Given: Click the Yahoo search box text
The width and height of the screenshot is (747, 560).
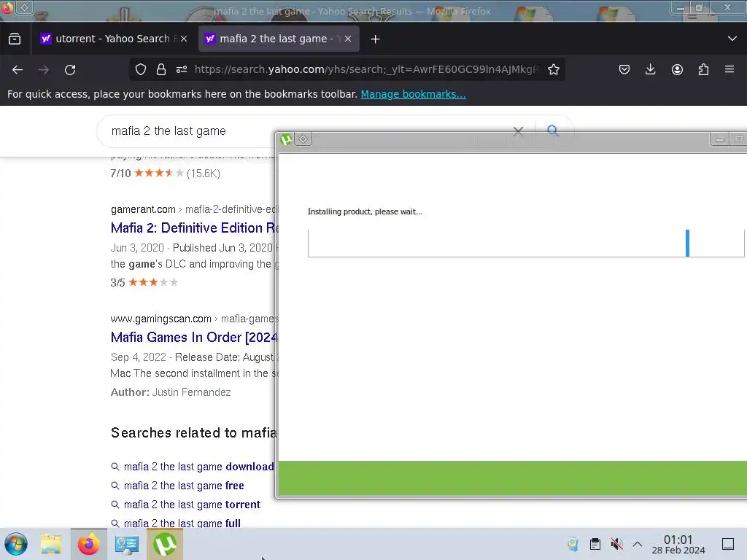Looking at the screenshot, I should [x=169, y=131].
